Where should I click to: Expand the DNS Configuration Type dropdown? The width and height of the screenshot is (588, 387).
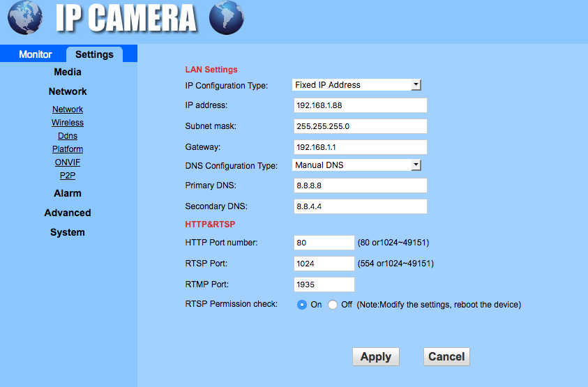click(356, 165)
